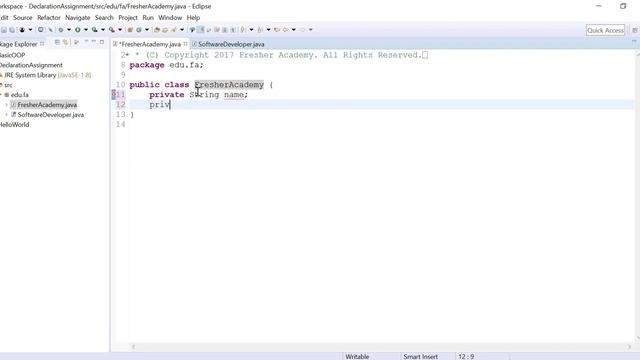Open the dropdown arrow next to green Run button

click(86, 30)
